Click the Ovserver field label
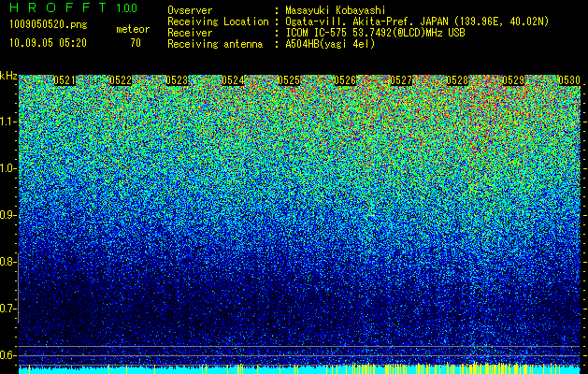The height and width of the screenshot is (374, 588). 190,10
